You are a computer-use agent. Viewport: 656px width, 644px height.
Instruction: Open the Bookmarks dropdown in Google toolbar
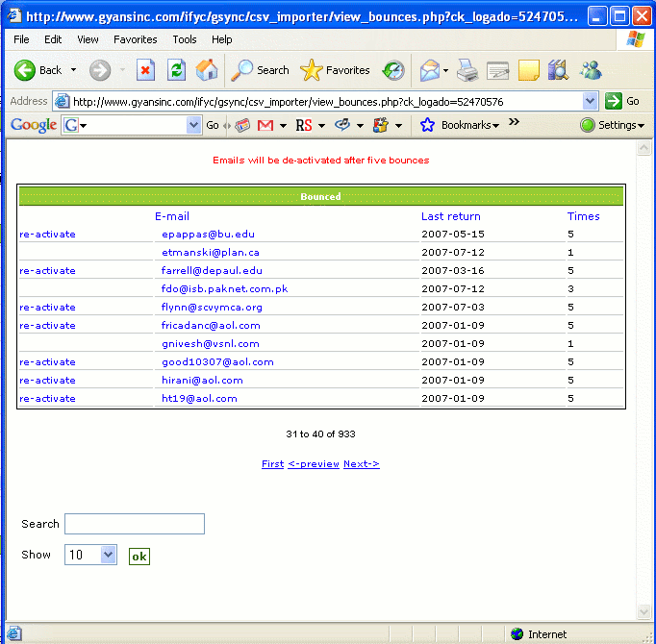coord(460,125)
